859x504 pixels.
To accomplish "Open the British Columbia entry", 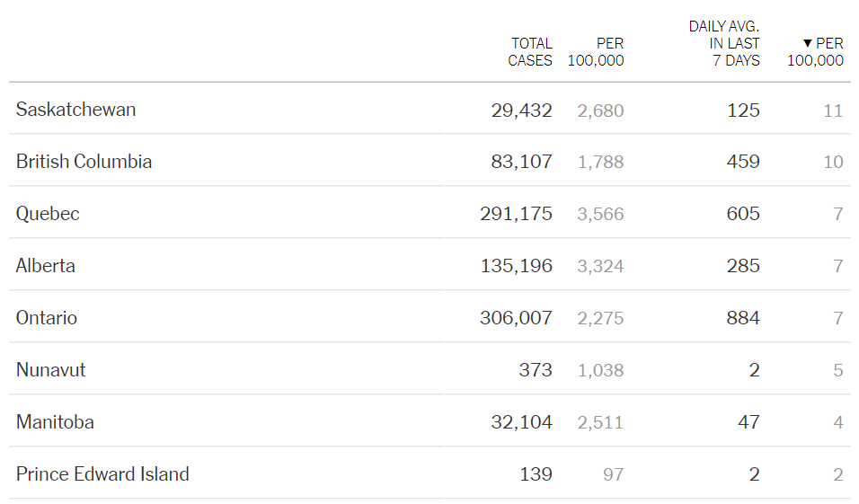I will tap(84, 162).
